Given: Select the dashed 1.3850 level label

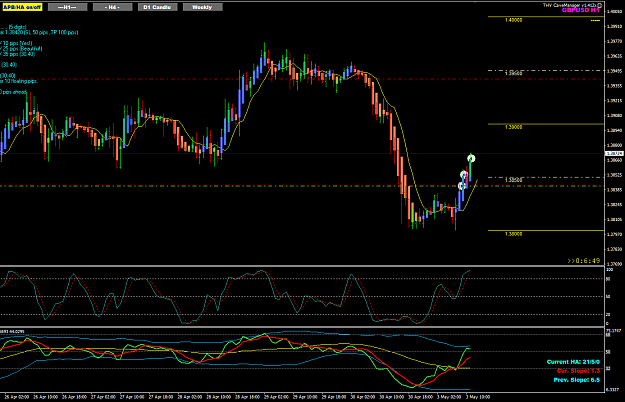Looking at the screenshot, I should 513,180.
